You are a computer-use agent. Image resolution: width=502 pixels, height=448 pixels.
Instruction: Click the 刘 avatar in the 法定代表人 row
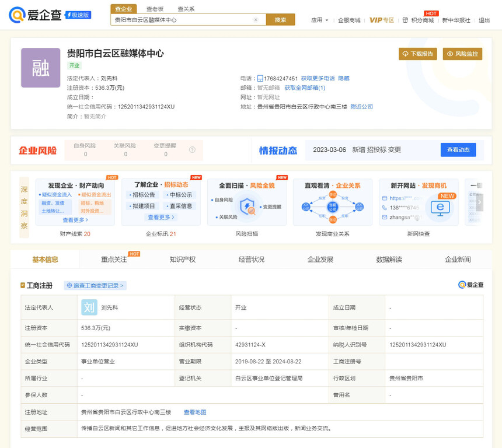89,307
